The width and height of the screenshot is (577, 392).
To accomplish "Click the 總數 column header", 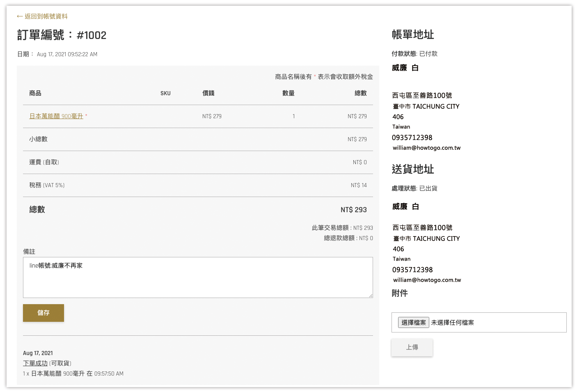I will 361,93.
